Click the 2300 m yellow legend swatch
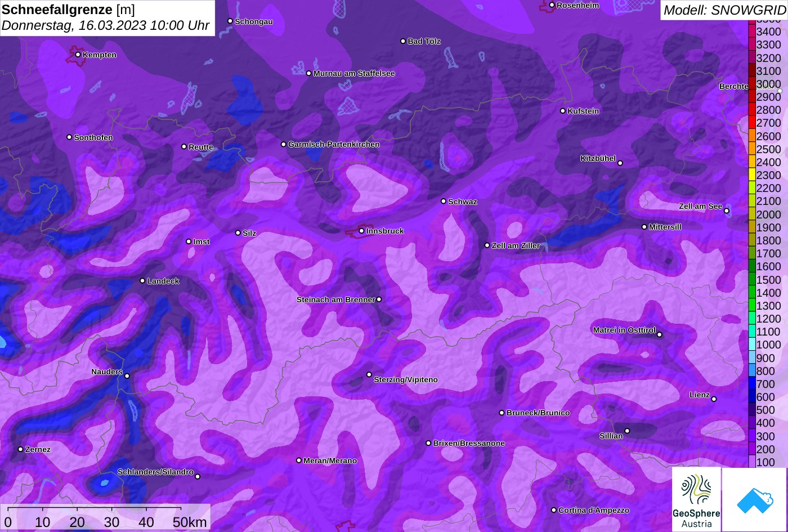Viewport: 788px width, 532px height. (x=751, y=175)
